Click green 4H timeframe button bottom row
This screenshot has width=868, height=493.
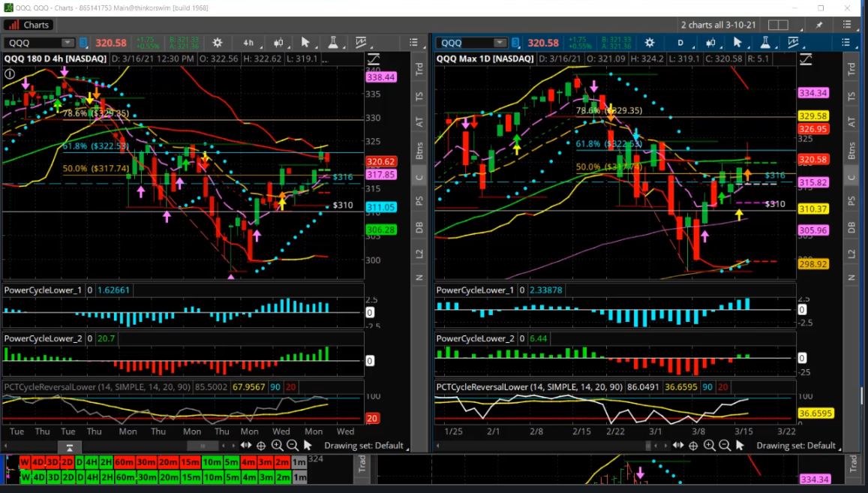[x=92, y=477]
